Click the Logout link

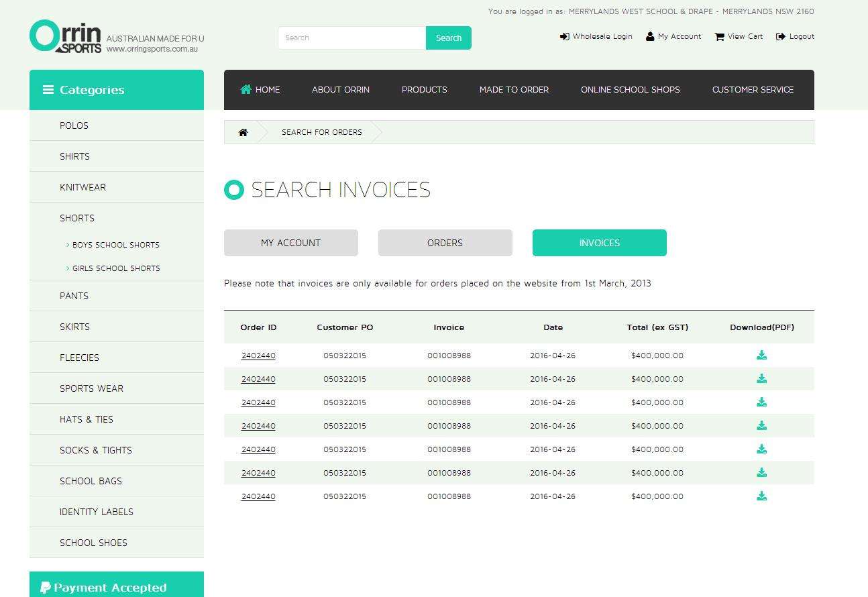pyautogui.click(x=795, y=37)
